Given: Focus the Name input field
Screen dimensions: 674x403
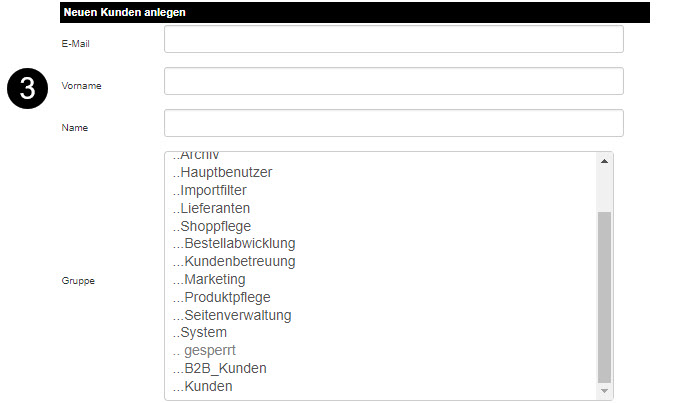Looking at the screenshot, I should (x=393, y=123).
